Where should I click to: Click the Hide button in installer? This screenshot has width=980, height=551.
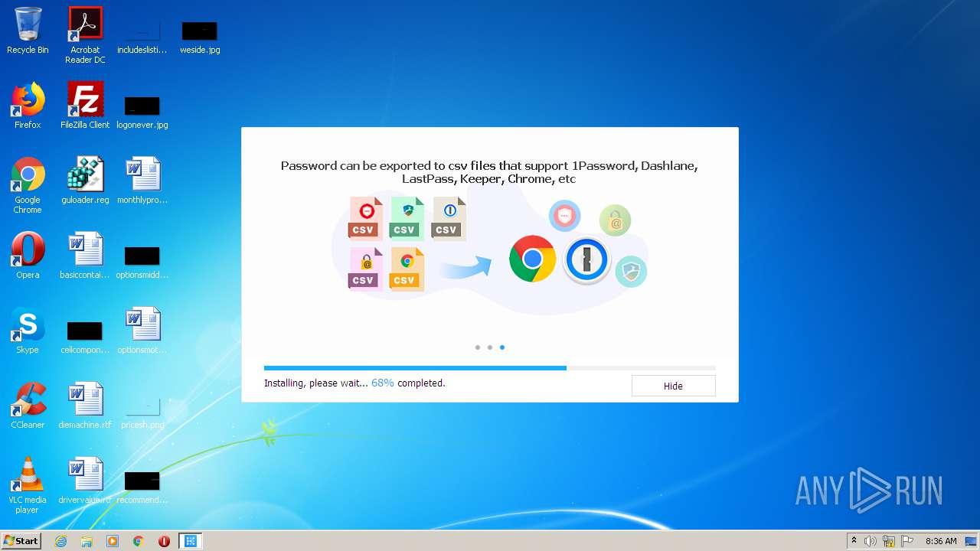click(x=673, y=386)
